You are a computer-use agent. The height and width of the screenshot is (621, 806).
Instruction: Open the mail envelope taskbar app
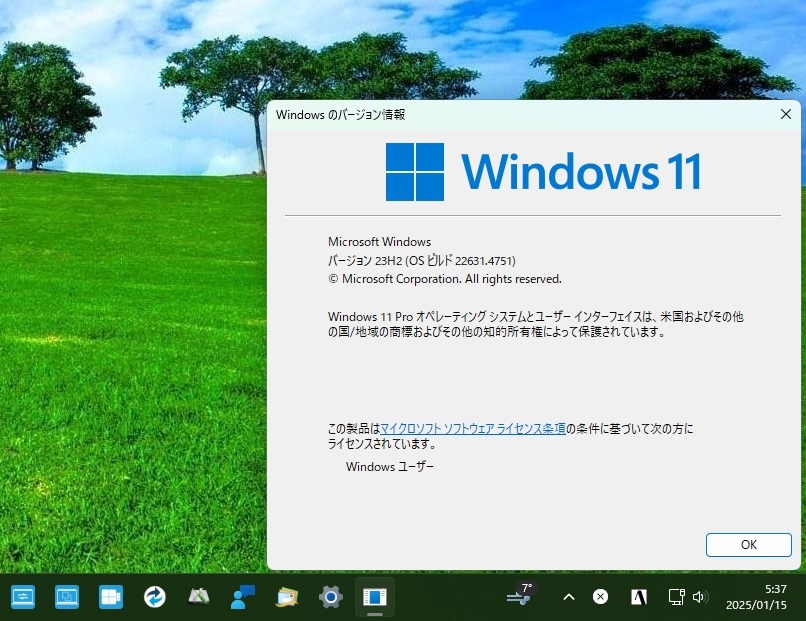coord(287,597)
